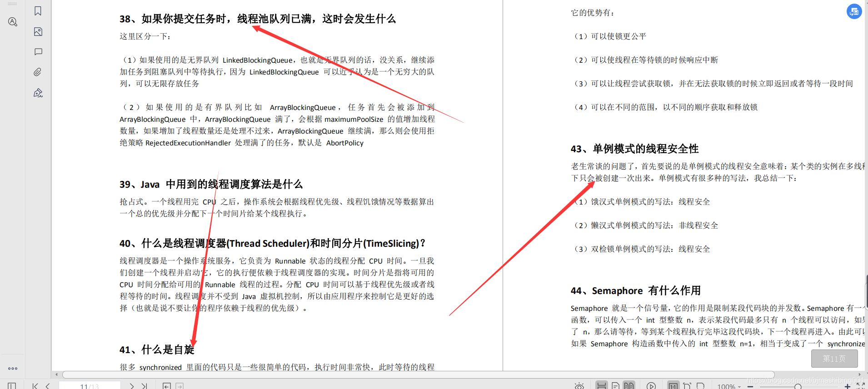
Task: Jump to the last page
Action: [x=145, y=386]
